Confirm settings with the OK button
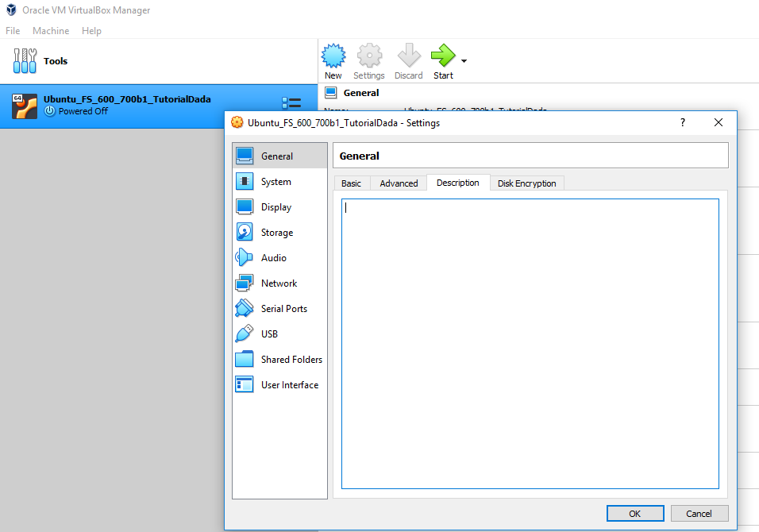Viewport: 759px width, 532px height. [x=634, y=514]
